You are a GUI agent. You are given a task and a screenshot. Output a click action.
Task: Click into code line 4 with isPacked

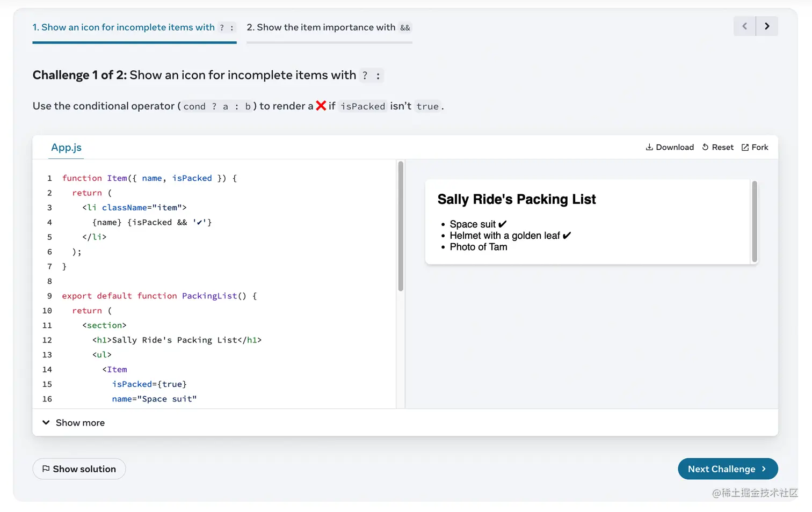coord(153,222)
